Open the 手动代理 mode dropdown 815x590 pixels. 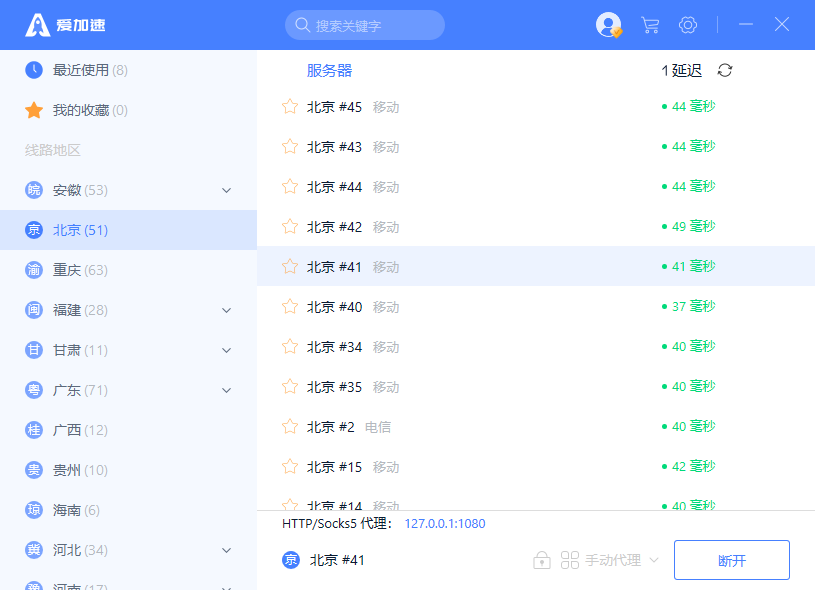point(610,560)
